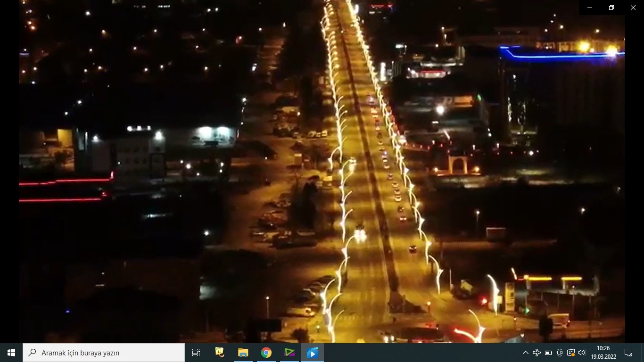
Task: Launch the green play-triangle mirroring app
Action: (x=289, y=352)
